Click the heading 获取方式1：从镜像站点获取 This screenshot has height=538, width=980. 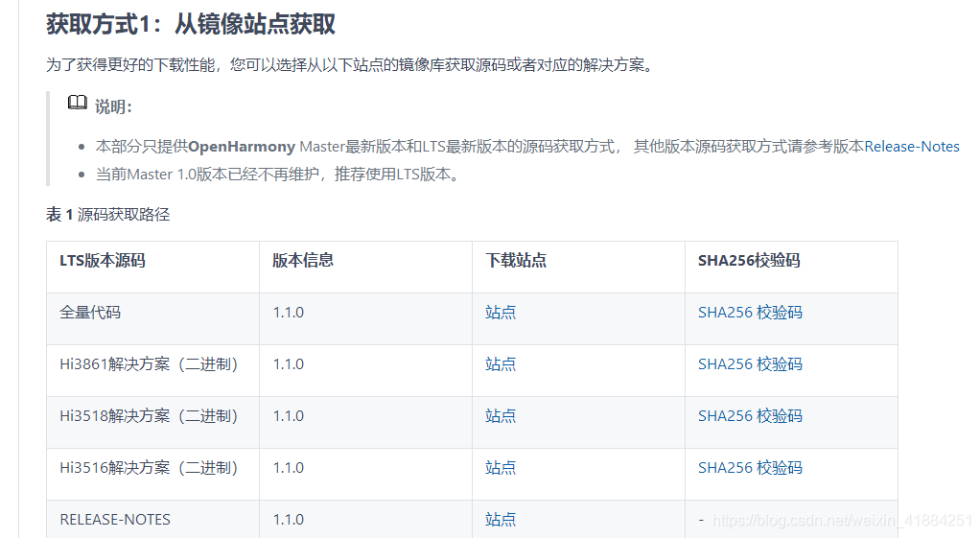click(x=191, y=24)
